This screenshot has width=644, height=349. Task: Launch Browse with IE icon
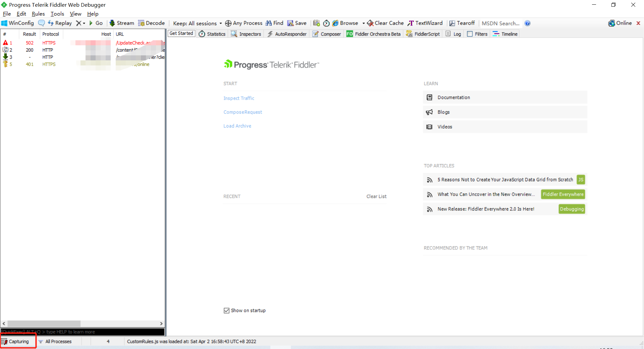coord(345,23)
